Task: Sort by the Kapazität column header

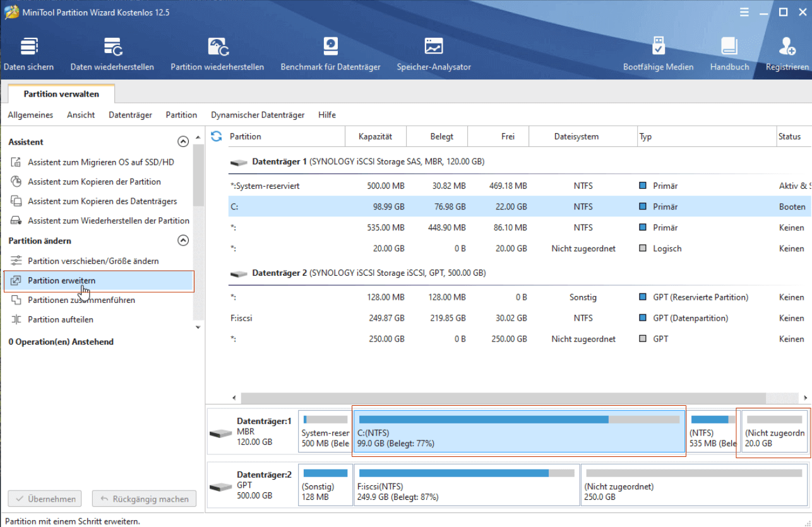Action: (x=375, y=136)
